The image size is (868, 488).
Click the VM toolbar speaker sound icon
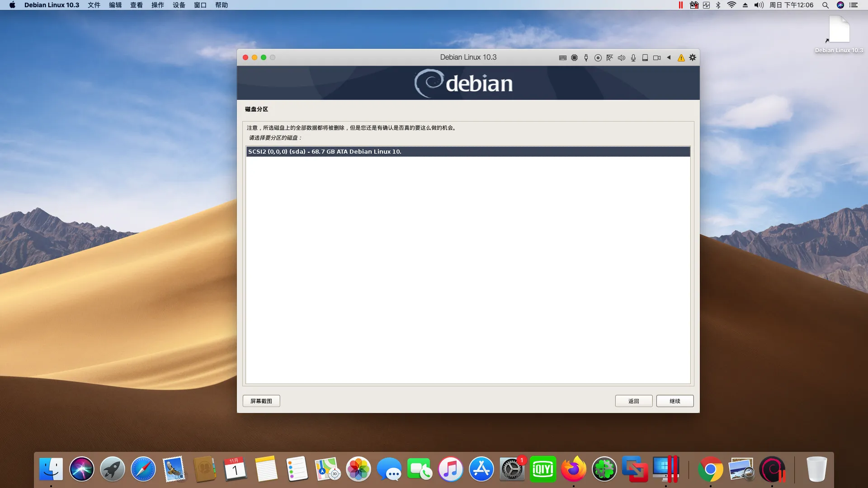click(622, 58)
